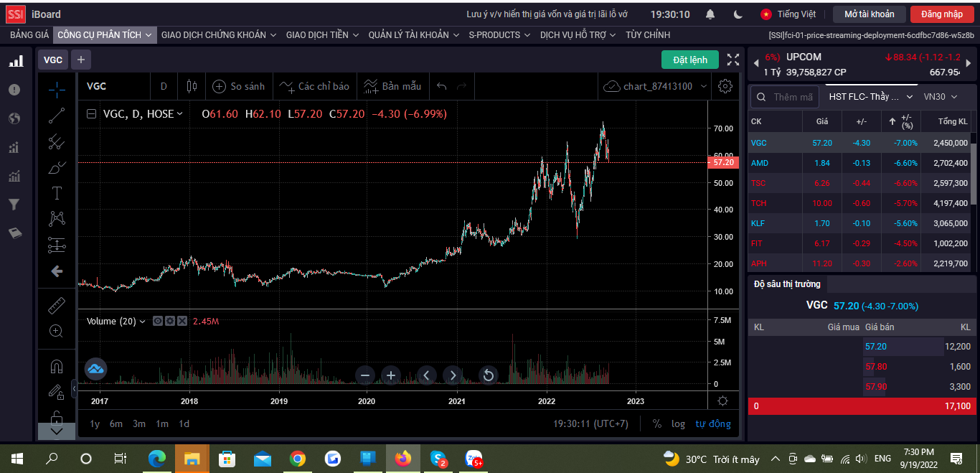Zoom in chart with plus button
Screen dimensions: 980x473
click(390, 375)
